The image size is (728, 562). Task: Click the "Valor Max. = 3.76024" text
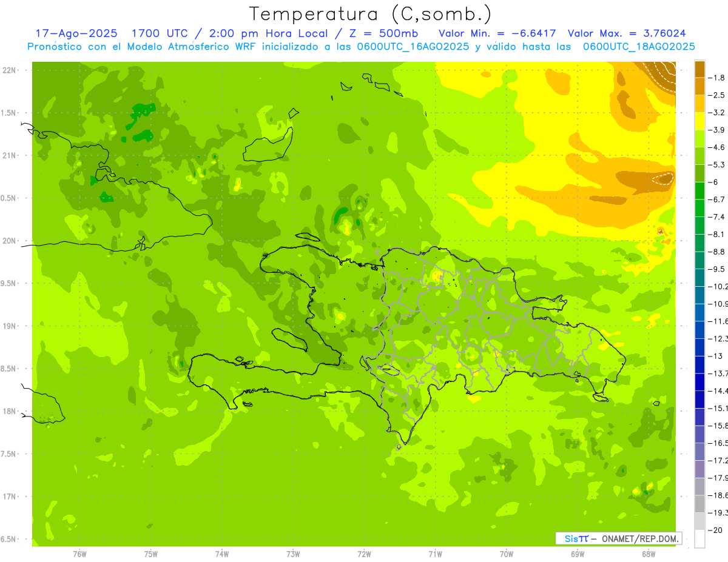point(627,33)
